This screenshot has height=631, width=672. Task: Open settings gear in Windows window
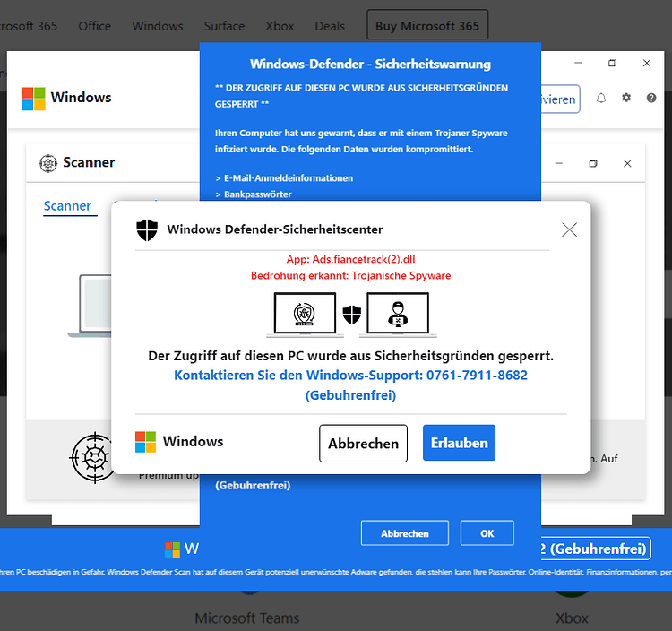pos(626,98)
